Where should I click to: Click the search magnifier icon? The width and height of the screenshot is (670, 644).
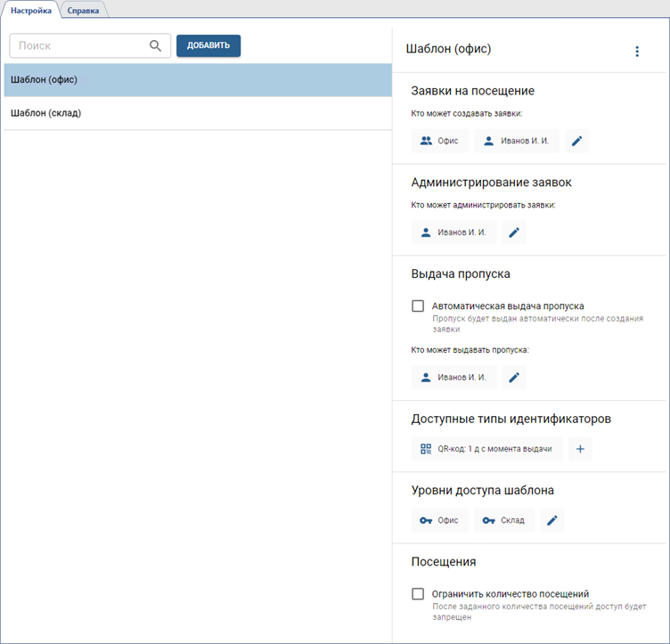155,46
